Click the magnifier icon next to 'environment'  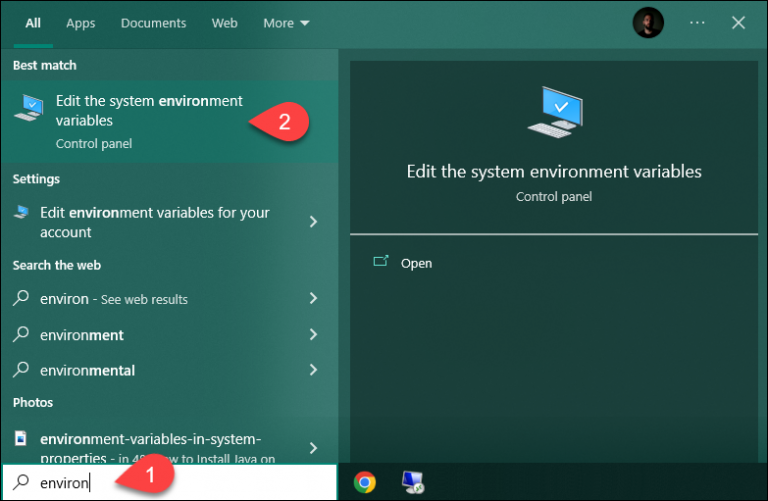(x=21, y=334)
